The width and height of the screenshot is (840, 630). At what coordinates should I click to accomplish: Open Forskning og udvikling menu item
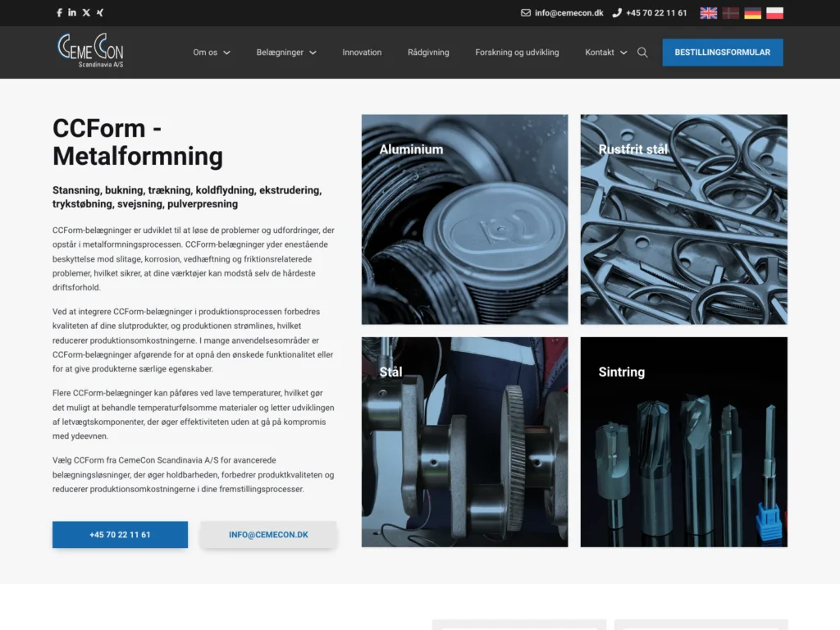(517, 52)
